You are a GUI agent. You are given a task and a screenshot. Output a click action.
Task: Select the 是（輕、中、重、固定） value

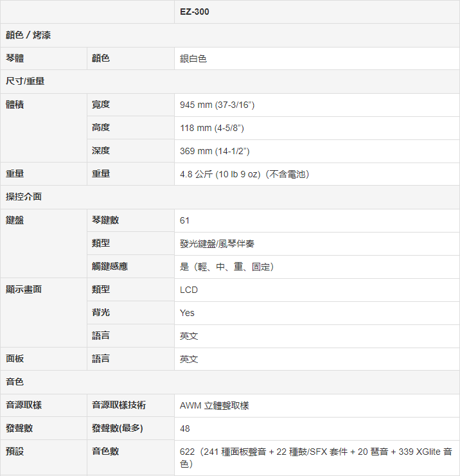pos(227,267)
